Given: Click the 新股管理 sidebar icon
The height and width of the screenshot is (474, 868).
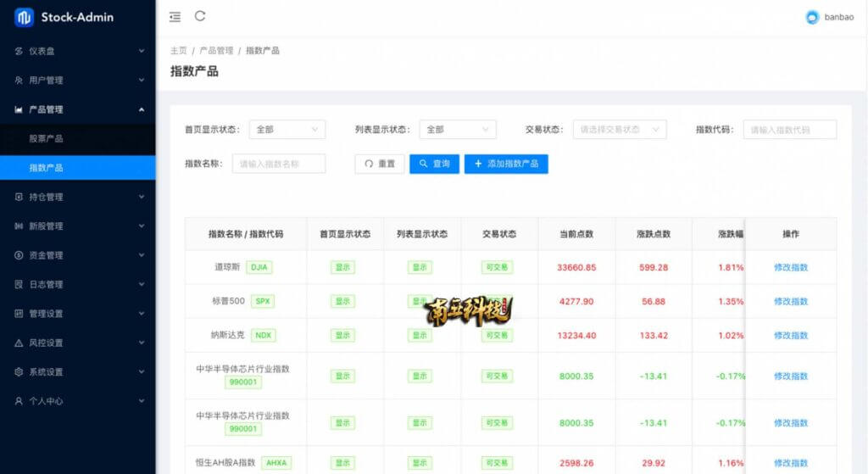Looking at the screenshot, I should (19, 226).
